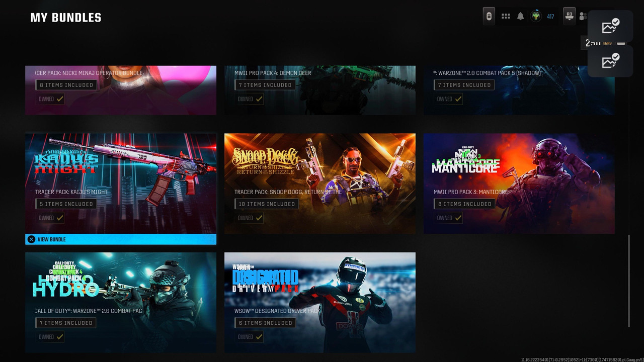Click 'Tracer Pack: Snoop Dogg' title text
The width and height of the screenshot is (644, 362).
tap(288, 192)
